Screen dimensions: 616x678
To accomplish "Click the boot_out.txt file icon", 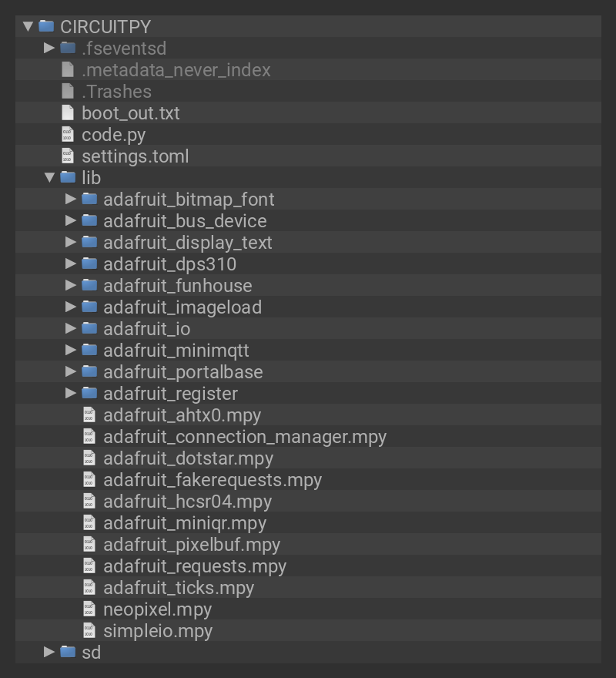I will click(x=68, y=112).
